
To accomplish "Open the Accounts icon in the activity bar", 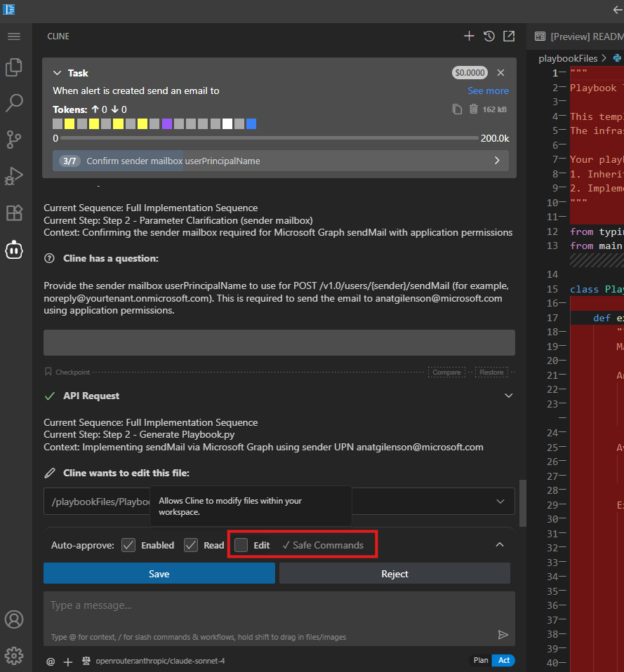I will 14,619.
